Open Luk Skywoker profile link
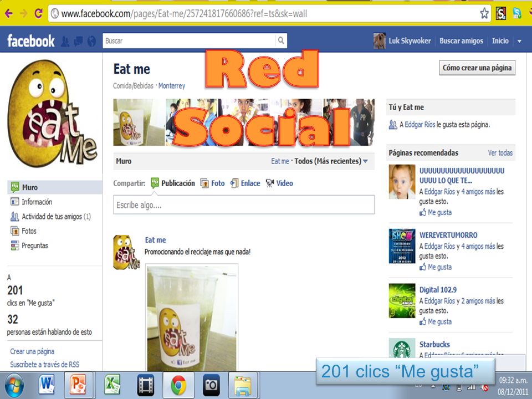 tap(410, 41)
